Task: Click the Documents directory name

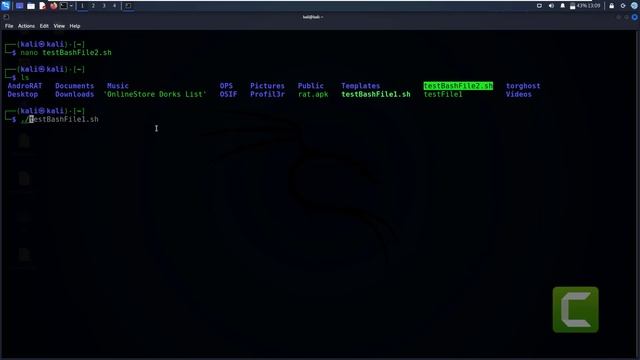Action: pos(75,86)
